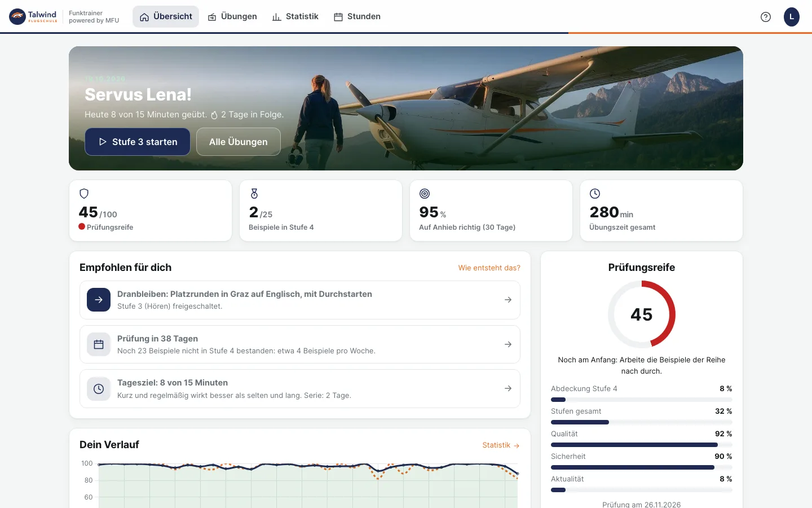Open the Stunden tab
Image resolution: width=812 pixels, height=508 pixels.
coord(357,17)
